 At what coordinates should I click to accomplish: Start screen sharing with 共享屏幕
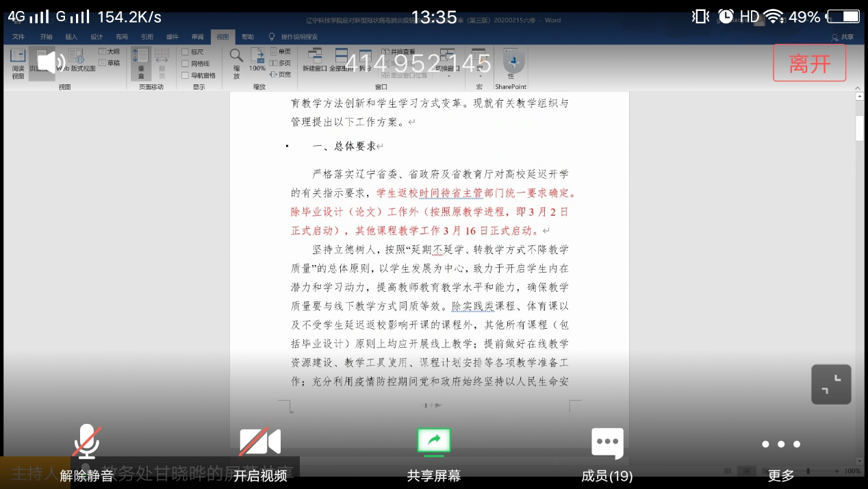pos(434,455)
